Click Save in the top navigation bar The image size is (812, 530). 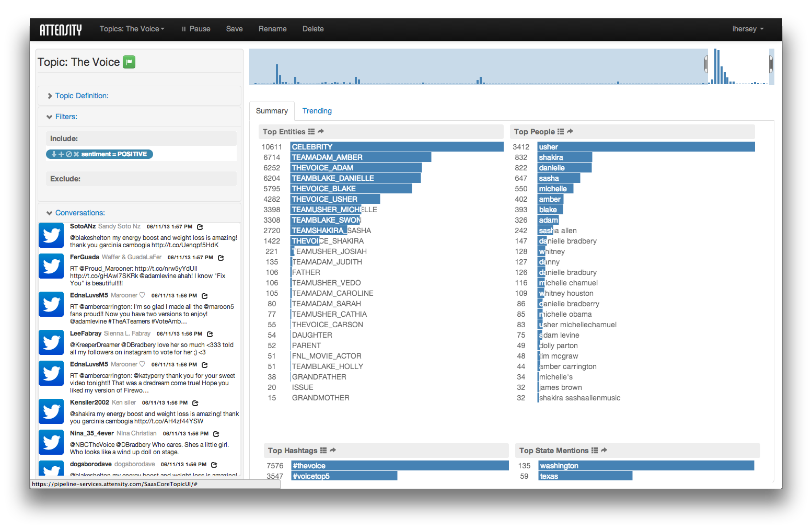(x=234, y=29)
